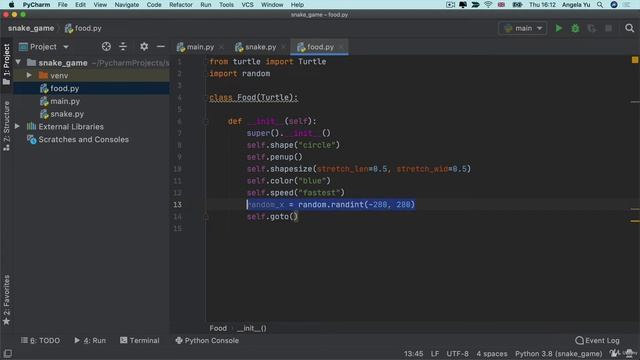
Task: Open the TODO tool window
Action: (x=40, y=340)
